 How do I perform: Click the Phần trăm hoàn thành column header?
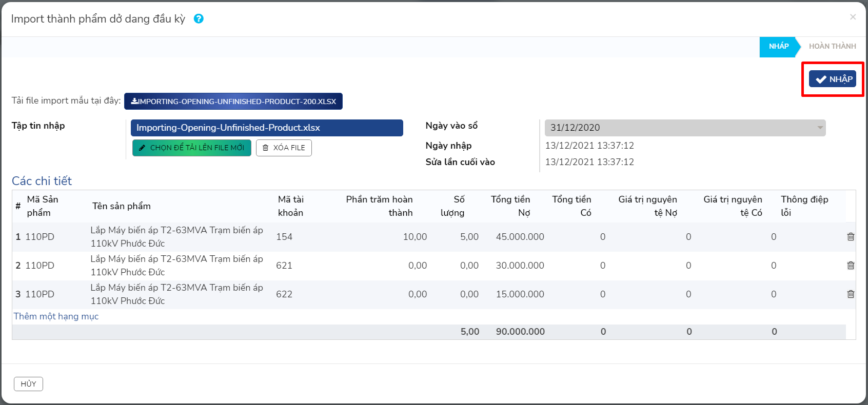(379, 206)
